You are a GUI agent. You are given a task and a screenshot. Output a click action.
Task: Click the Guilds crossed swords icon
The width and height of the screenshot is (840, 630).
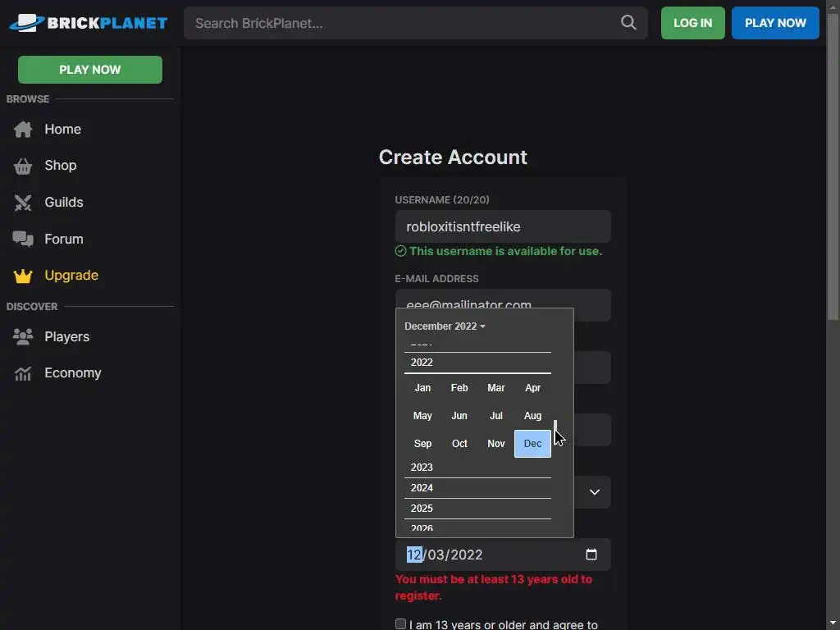[x=23, y=203]
